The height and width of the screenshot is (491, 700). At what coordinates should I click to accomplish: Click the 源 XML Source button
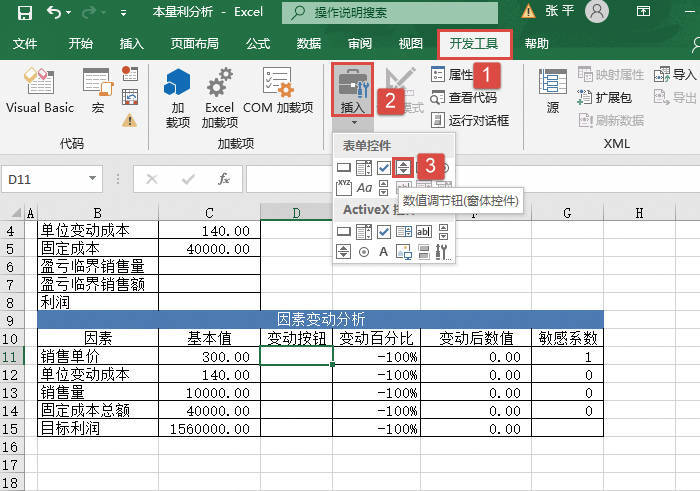point(553,91)
